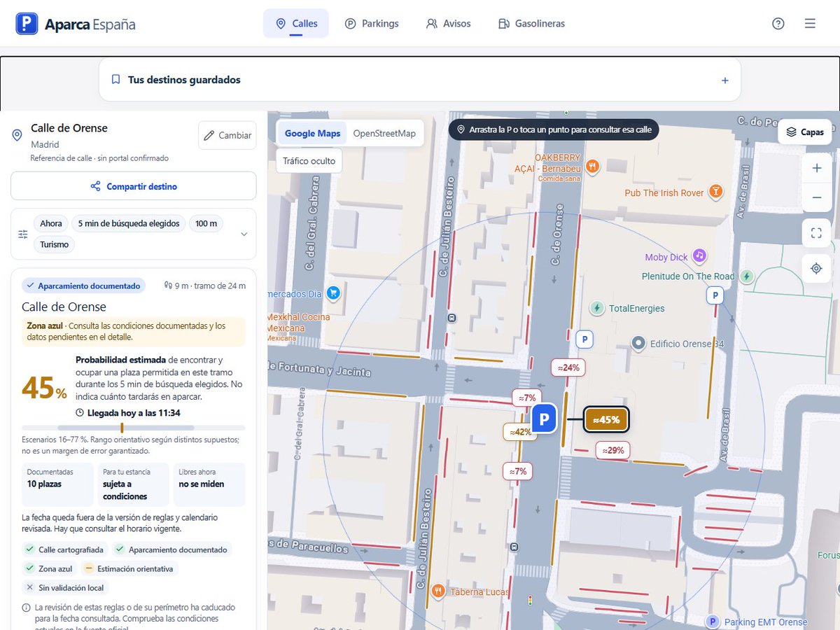Click the filter sliders icon
This screenshot has width=840, height=630.
(x=23, y=234)
